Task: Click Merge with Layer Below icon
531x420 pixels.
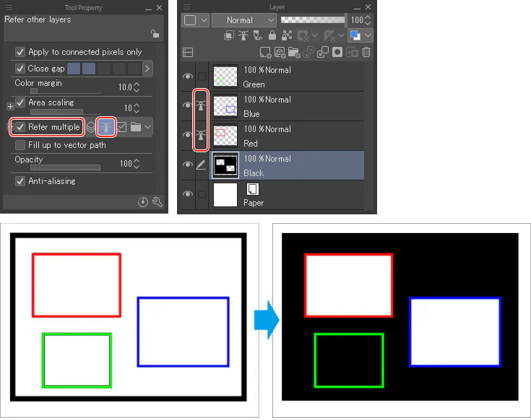Action: [x=323, y=53]
